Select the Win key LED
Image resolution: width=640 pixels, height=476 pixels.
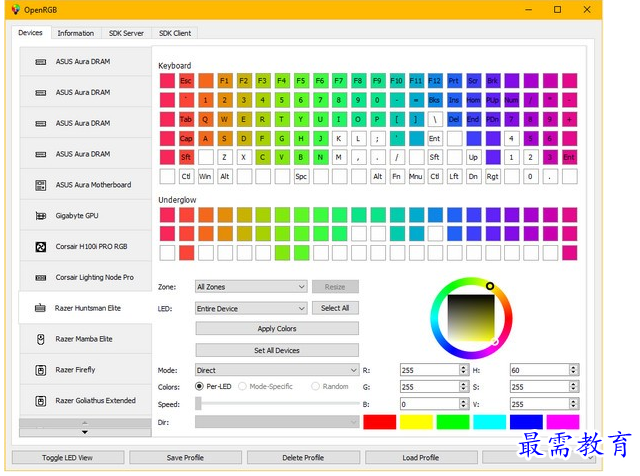(205, 176)
